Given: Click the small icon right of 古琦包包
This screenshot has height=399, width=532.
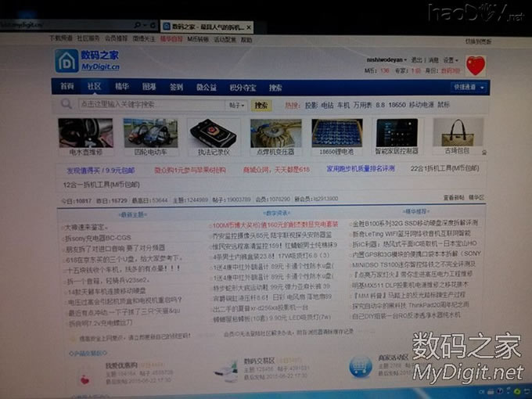Looking at the screenshot, I should tap(484, 153).
